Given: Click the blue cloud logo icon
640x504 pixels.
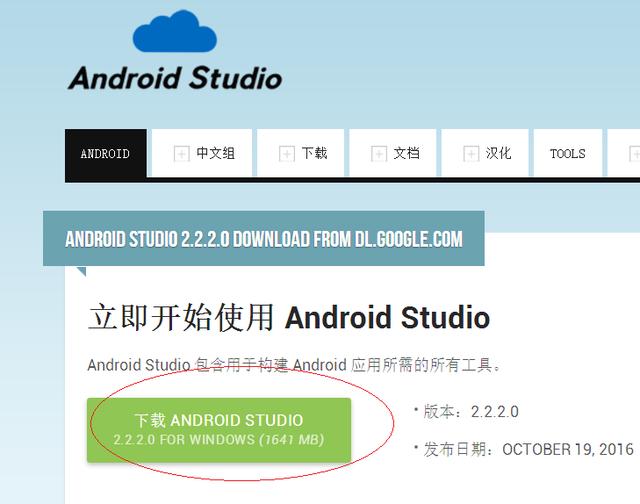Looking at the screenshot, I should (x=175, y=31).
